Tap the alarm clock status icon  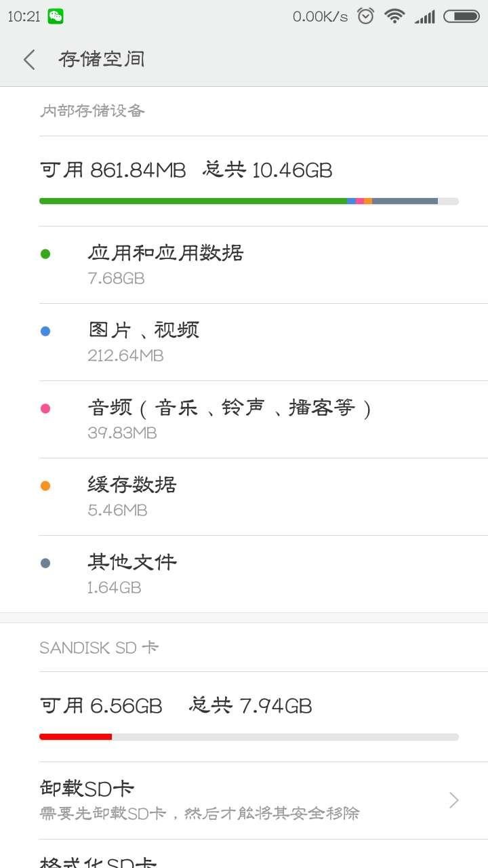tap(366, 16)
